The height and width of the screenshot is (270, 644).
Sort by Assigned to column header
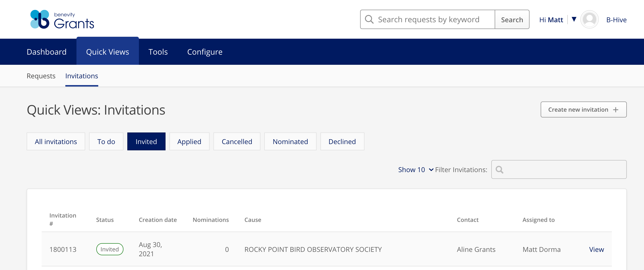click(x=538, y=220)
